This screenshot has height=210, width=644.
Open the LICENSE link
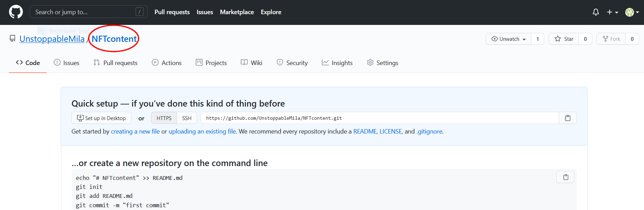click(391, 131)
